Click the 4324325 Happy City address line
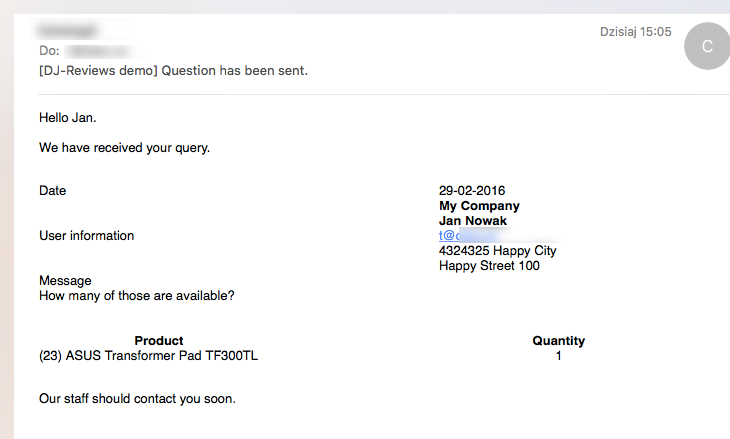The height and width of the screenshot is (439, 730). 497,251
